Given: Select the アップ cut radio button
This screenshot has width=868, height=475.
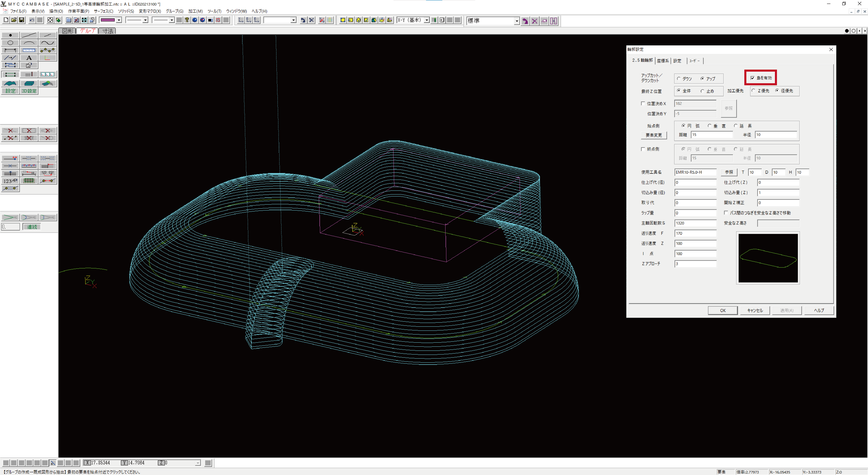Looking at the screenshot, I should point(702,79).
